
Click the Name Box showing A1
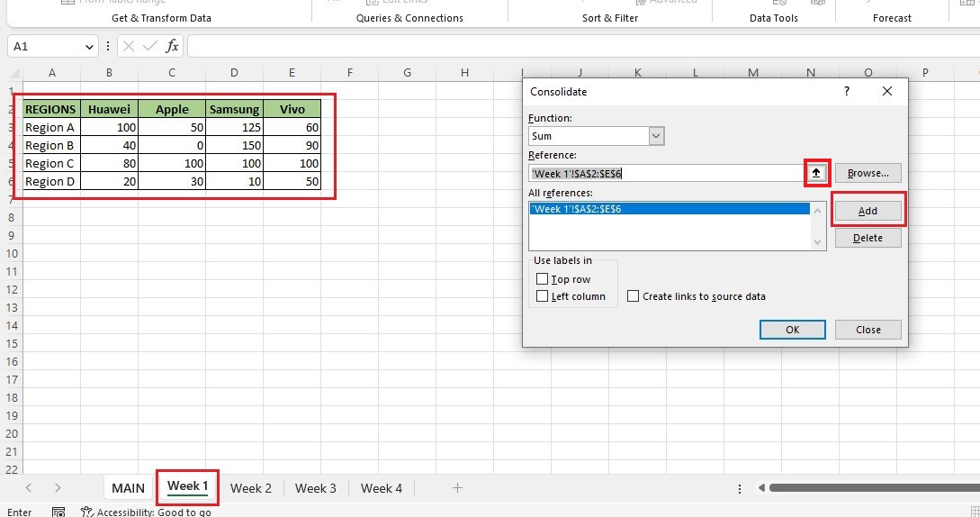(45, 46)
